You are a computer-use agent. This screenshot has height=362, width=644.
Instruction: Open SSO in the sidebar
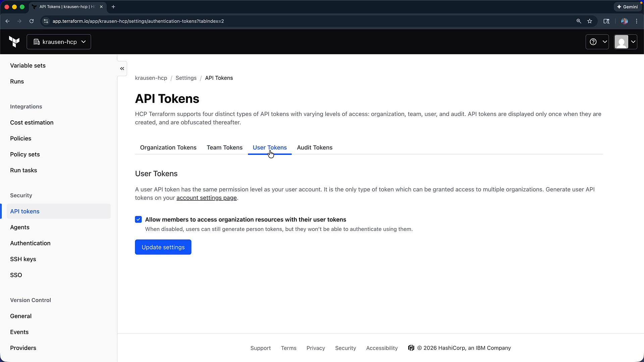(x=16, y=275)
